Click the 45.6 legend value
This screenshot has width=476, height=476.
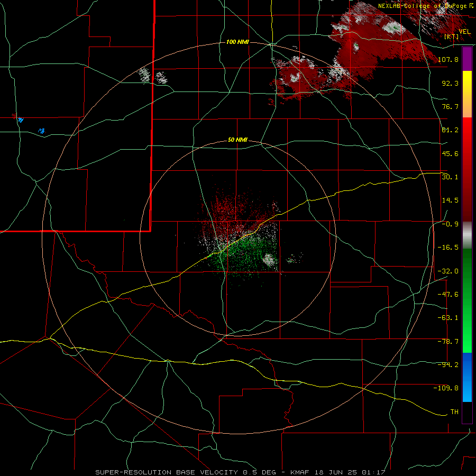tap(450, 153)
